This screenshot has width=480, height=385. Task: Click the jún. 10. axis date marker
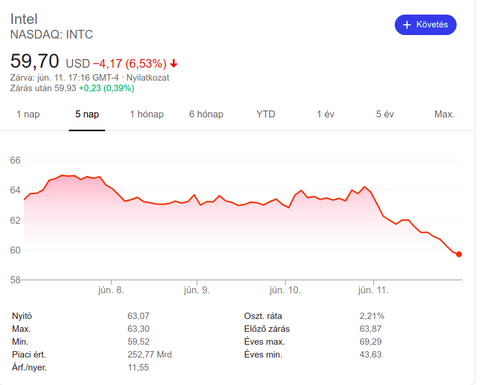(x=285, y=290)
